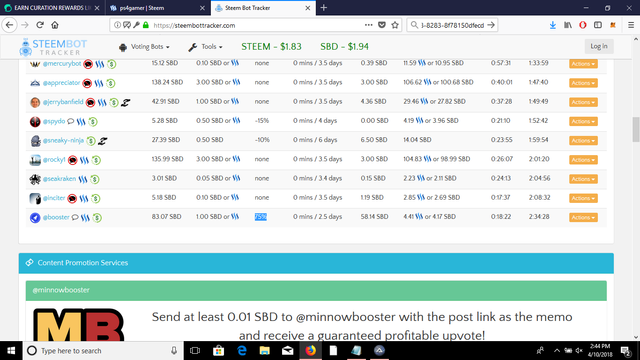The image size is (640, 360).
Task: Open Actions dropdown for @booster row
Action: [583, 217]
